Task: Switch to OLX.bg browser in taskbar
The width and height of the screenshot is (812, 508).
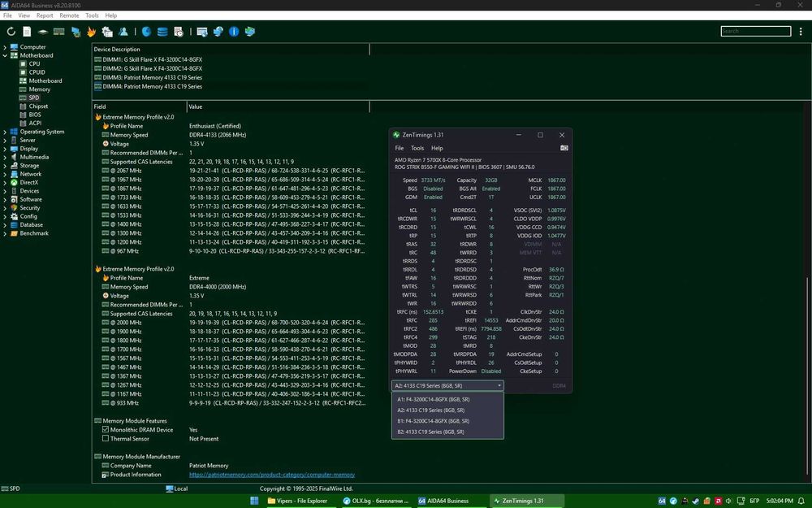Action: click(376, 501)
